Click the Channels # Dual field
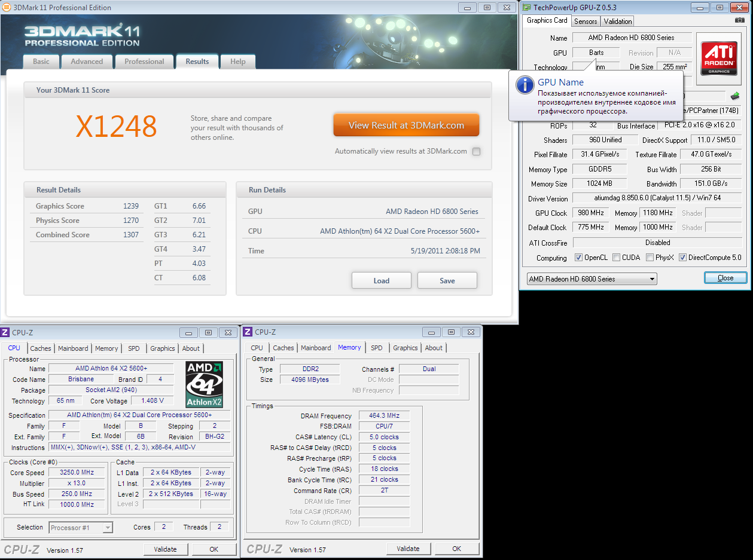The height and width of the screenshot is (560, 753). coord(429,369)
